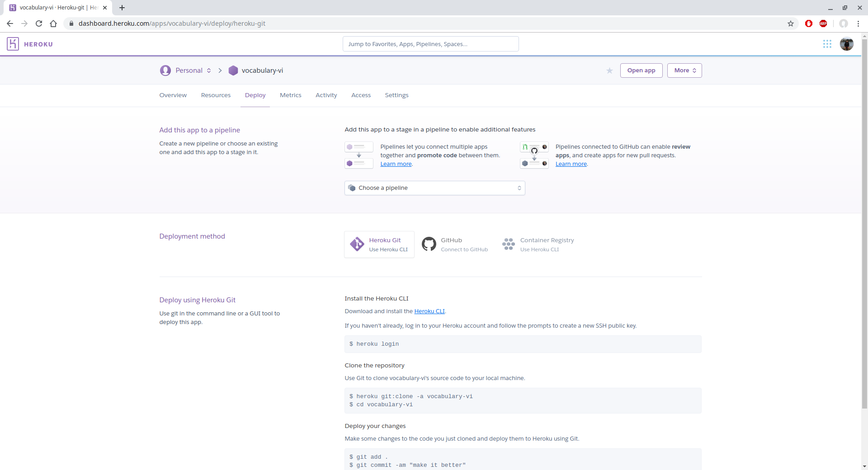Bookmark this page with the star
This screenshot has width=868, height=470.
click(x=791, y=23)
